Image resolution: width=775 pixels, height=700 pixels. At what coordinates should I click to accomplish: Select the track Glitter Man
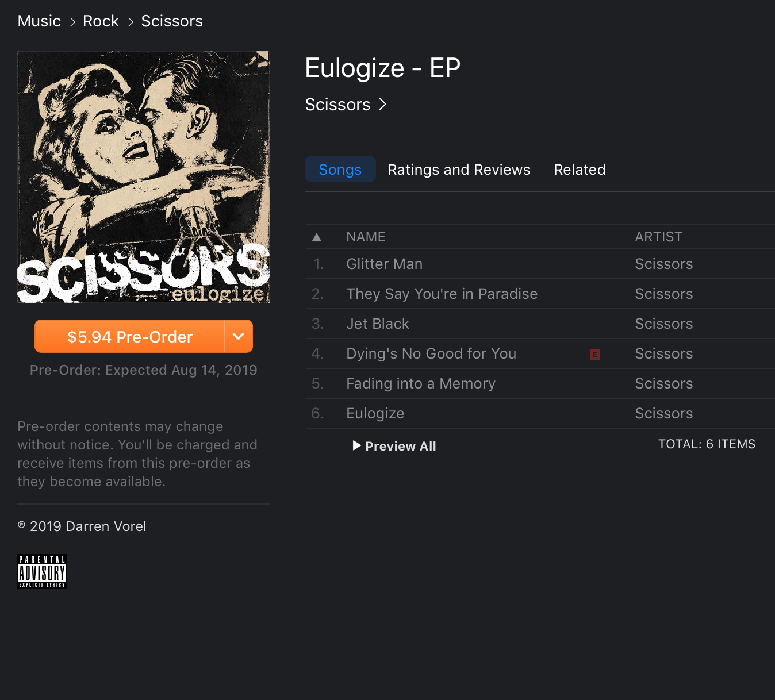(540, 264)
